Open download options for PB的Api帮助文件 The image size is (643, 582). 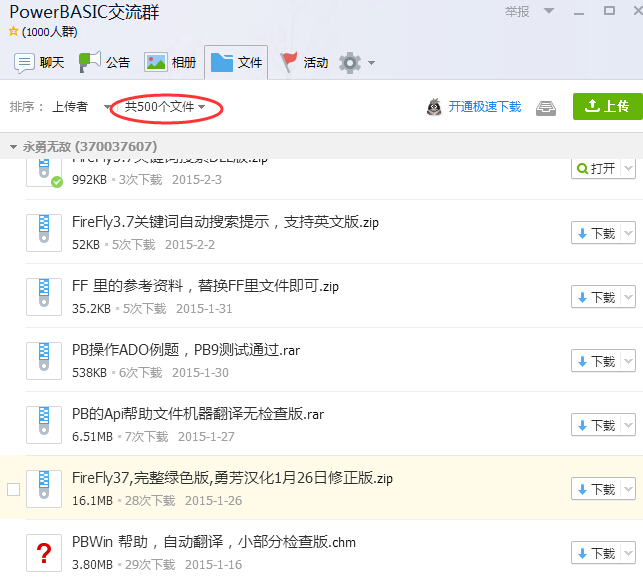[x=628, y=425]
